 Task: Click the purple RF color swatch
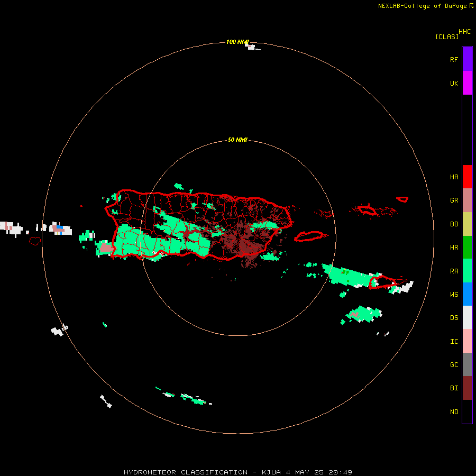point(467,59)
